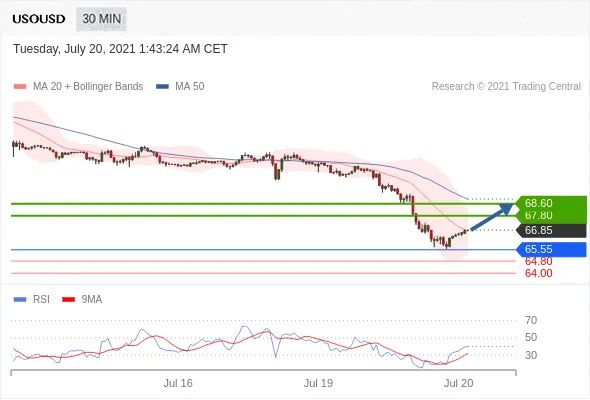This screenshot has width=590, height=400.
Task: Click the Jul 20 date marker
Action: (x=458, y=383)
